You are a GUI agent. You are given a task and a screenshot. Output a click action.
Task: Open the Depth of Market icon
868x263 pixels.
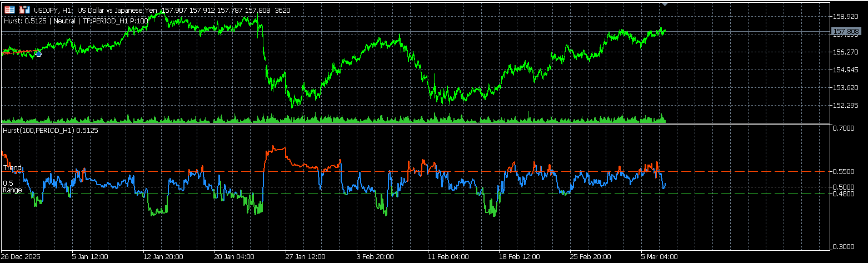pos(24,10)
